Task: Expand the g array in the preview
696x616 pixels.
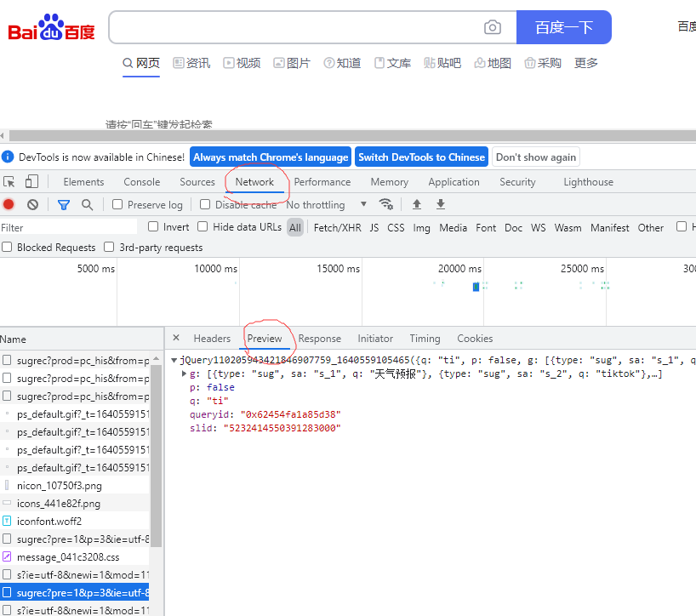Action: coord(185,374)
